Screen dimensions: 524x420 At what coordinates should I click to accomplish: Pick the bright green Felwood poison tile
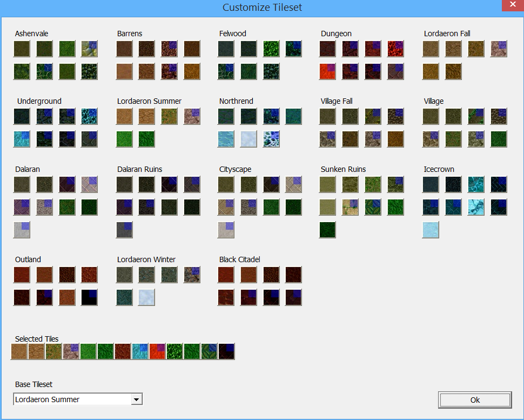pos(271,49)
